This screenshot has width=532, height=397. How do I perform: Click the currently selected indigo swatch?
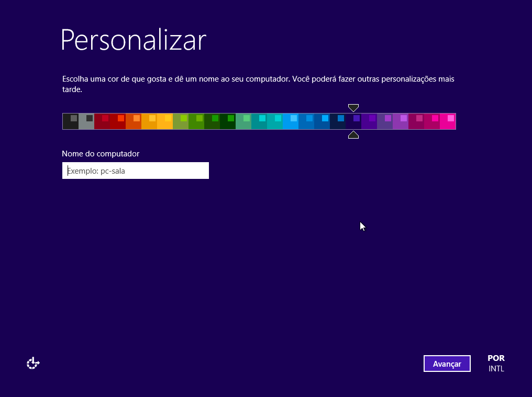353,121
